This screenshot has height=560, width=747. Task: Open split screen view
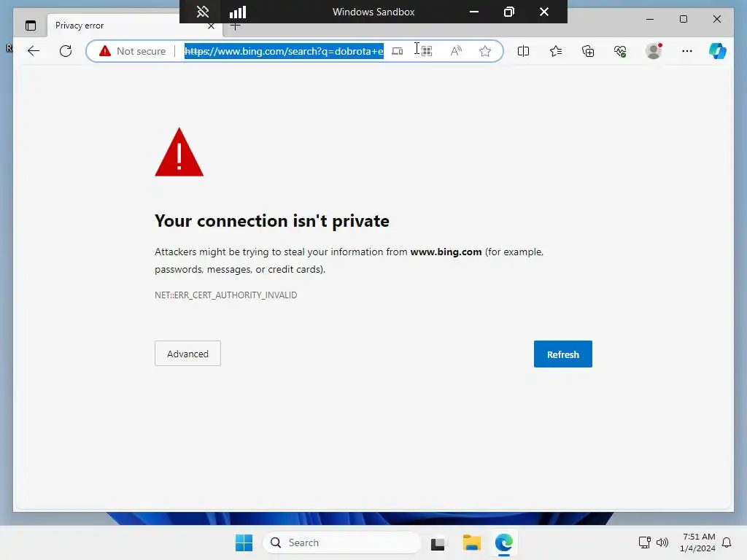(x=523, y=51)
